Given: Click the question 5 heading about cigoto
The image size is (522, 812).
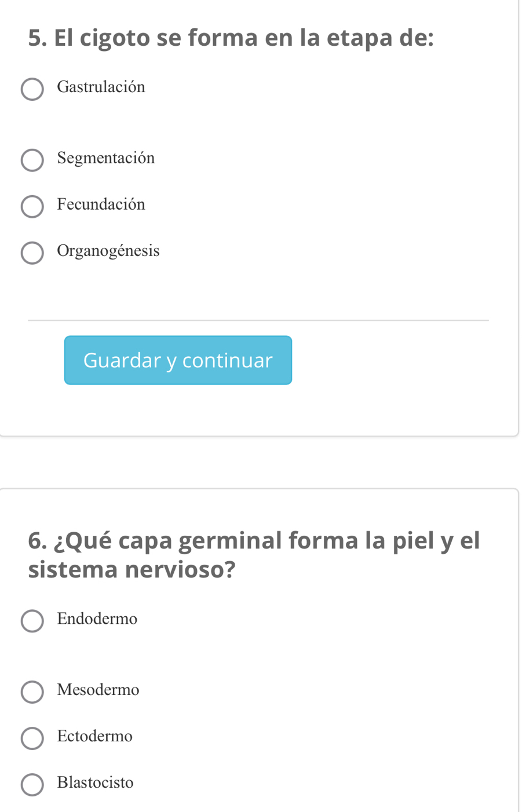Looking at the screenshot, I should (231, 38).
